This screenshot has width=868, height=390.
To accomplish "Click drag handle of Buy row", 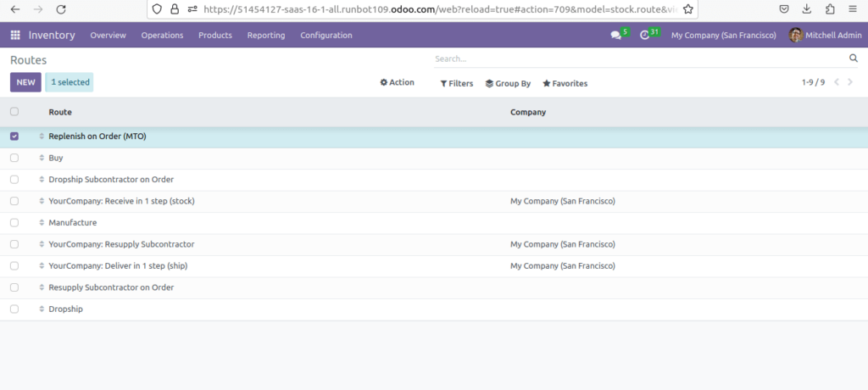I will (x=42, y=158).
